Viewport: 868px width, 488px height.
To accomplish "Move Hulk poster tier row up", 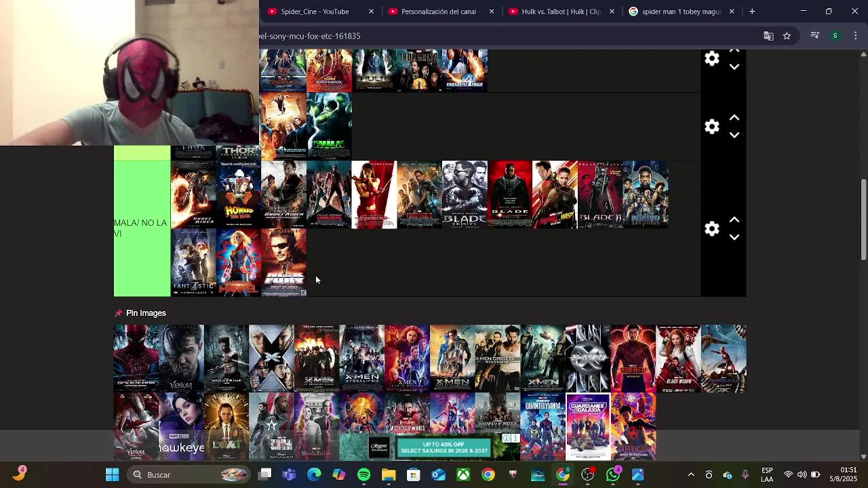I will click(x=734, y=118).
